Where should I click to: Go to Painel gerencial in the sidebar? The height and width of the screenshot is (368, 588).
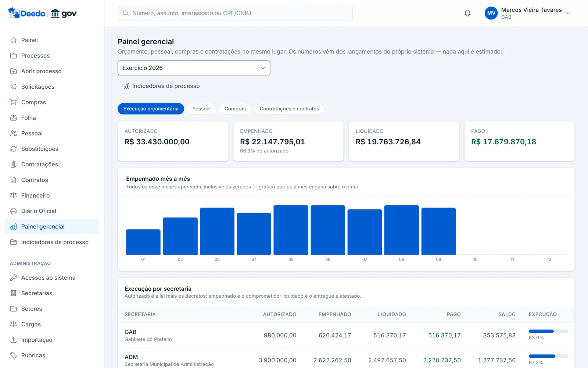pos(52,227)
